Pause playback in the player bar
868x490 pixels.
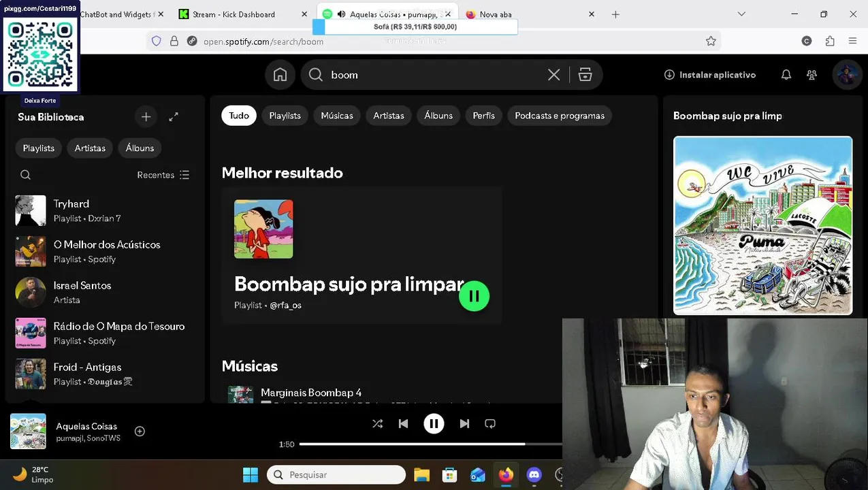[434, 424]
